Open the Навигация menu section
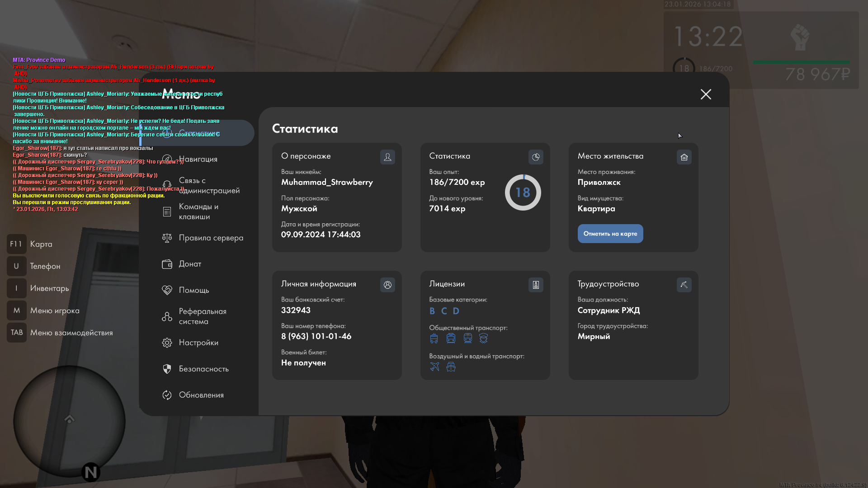 198,159
